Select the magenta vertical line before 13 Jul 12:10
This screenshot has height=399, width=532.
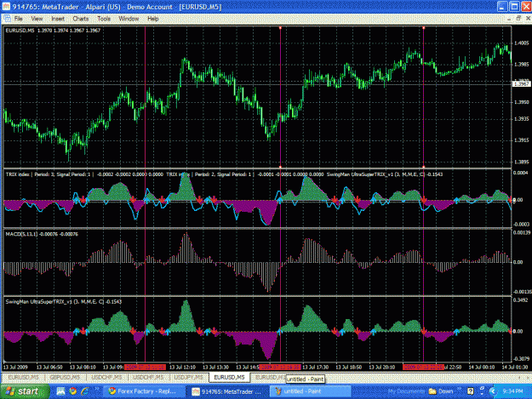(146, 197)
